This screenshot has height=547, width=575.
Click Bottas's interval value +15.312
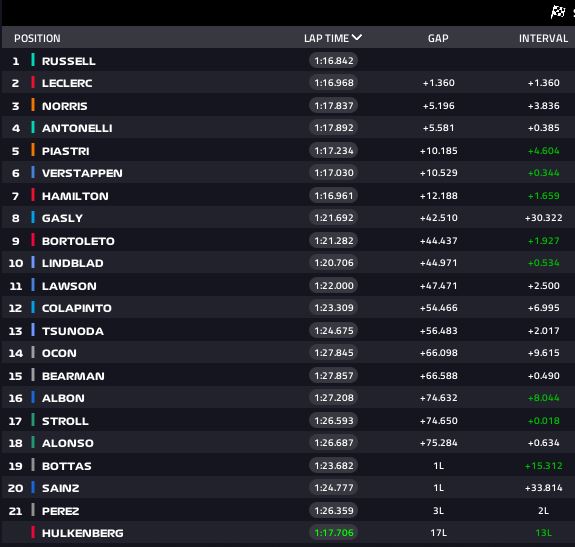(x=543, y=466)
